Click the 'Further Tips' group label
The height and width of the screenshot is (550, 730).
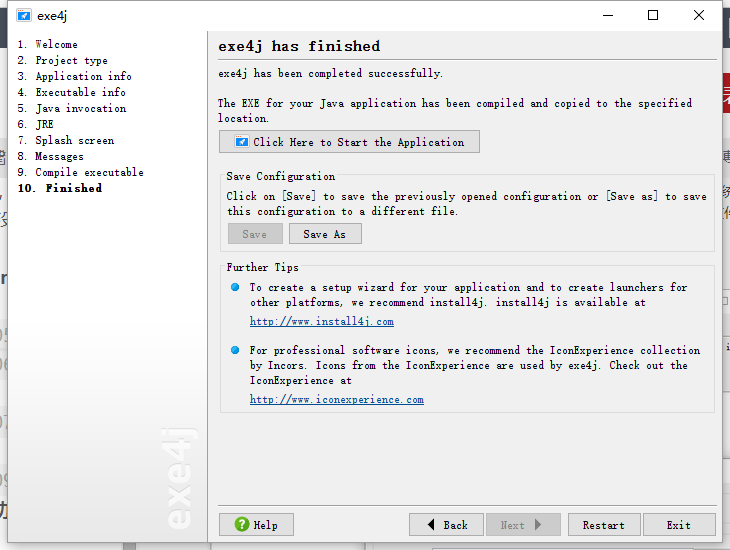[263, 267]
